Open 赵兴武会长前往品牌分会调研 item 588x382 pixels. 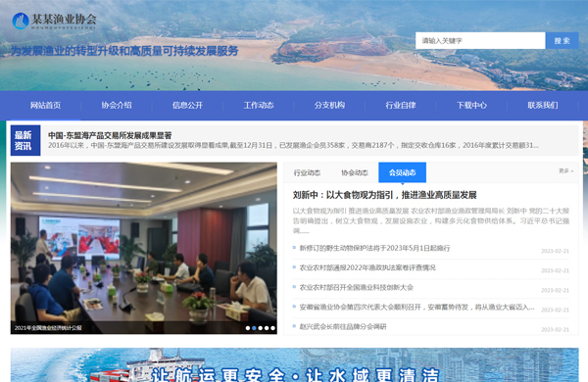pos(343,326)
